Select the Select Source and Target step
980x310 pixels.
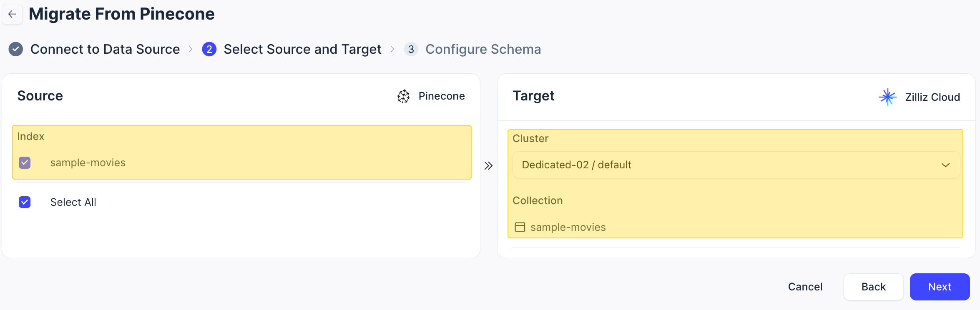302,49
